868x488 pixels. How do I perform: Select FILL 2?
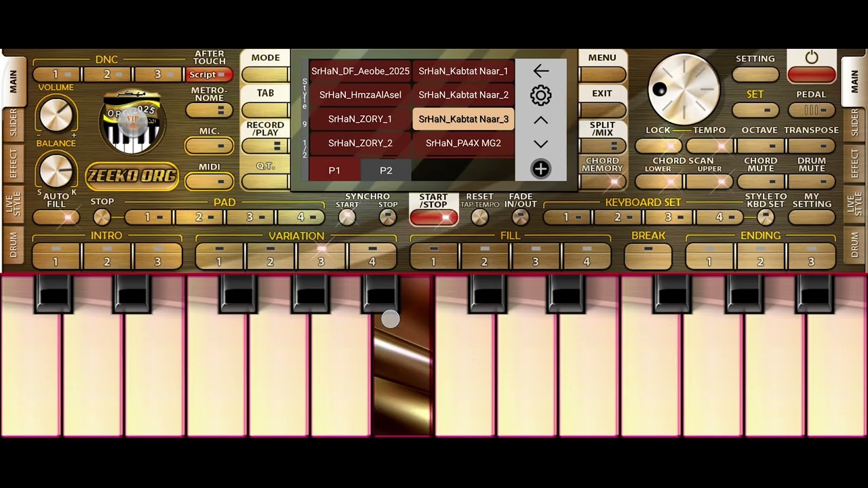pos(485,256)
